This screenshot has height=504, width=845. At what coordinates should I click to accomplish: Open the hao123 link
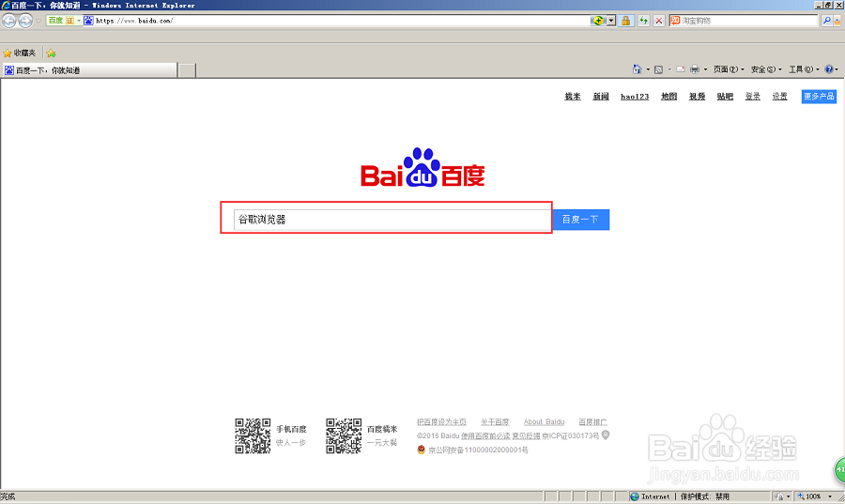tap(635, 97)
